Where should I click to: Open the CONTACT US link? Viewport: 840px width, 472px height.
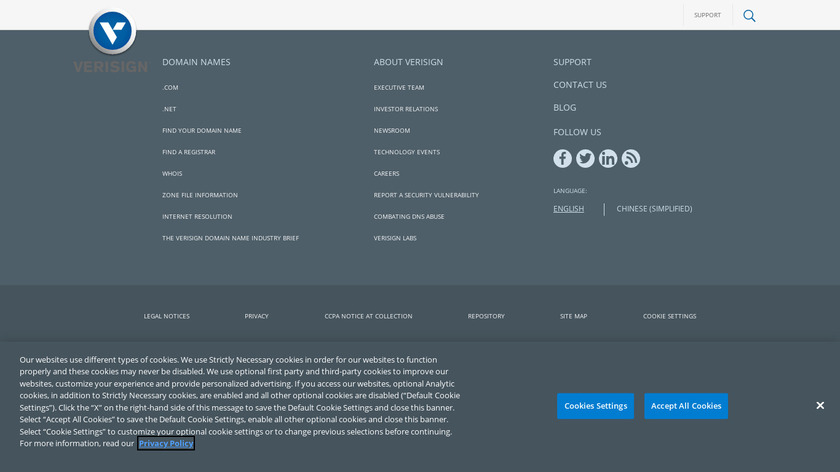(580, 85)
